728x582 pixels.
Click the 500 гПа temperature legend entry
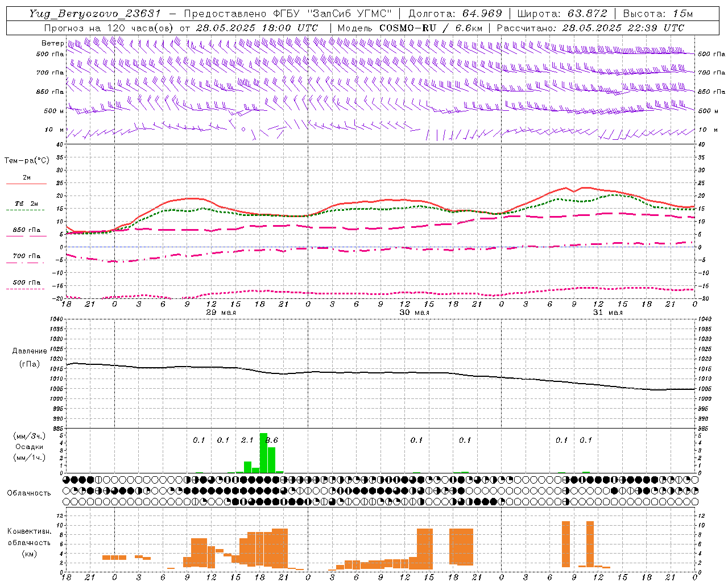click(27, 282)
